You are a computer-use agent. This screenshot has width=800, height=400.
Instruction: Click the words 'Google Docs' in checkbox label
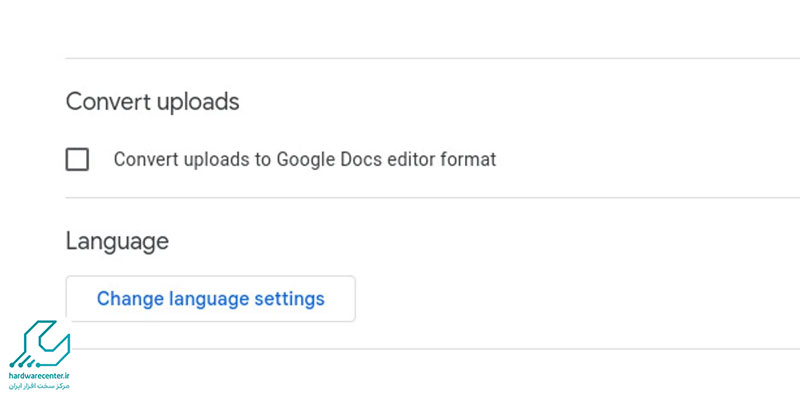330,159
